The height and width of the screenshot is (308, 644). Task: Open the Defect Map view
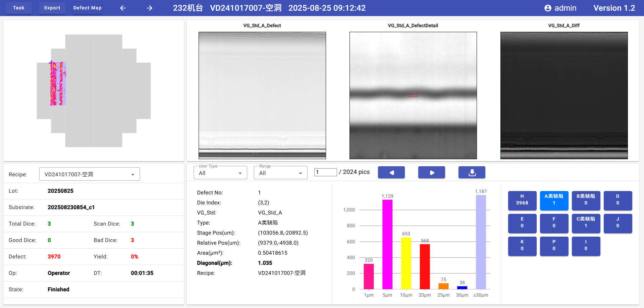(87, 8)
